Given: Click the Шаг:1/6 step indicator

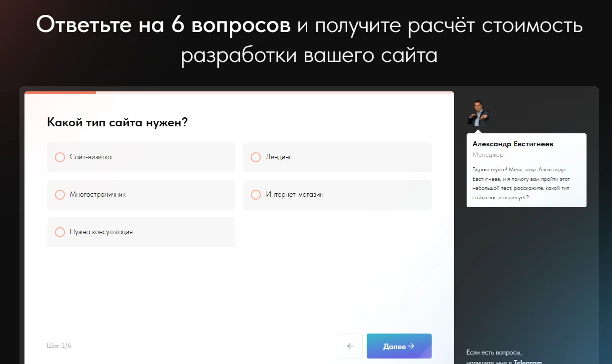Looking at the screenshot, I should (59, 346).
